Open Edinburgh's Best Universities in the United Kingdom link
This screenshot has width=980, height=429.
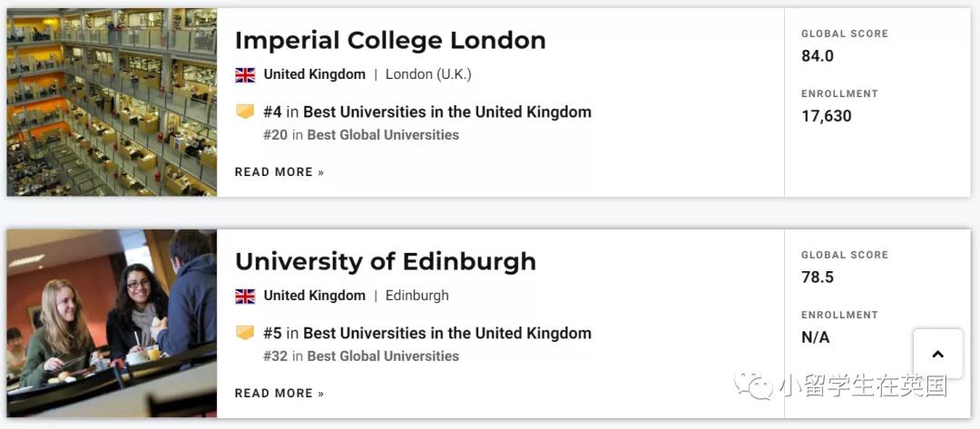point(446,334)
